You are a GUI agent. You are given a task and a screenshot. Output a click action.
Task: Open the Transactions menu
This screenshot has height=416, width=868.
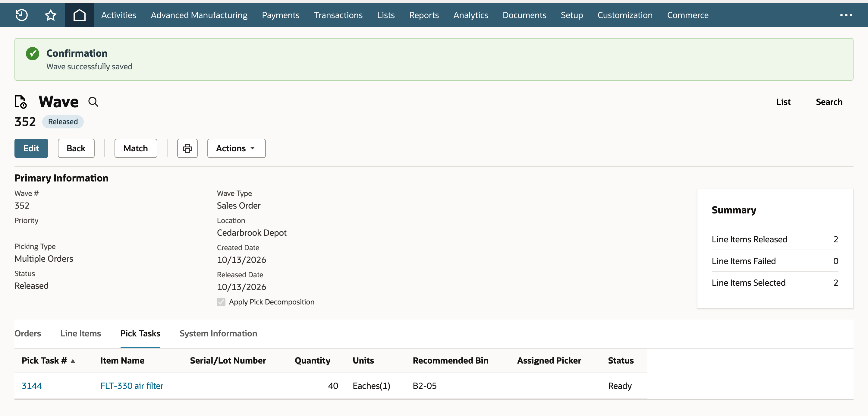click(338, 15)
